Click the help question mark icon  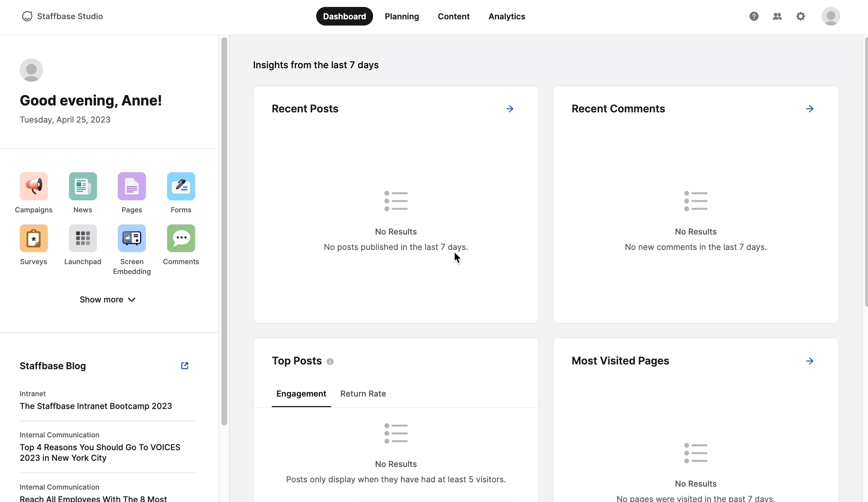(754, 16)
